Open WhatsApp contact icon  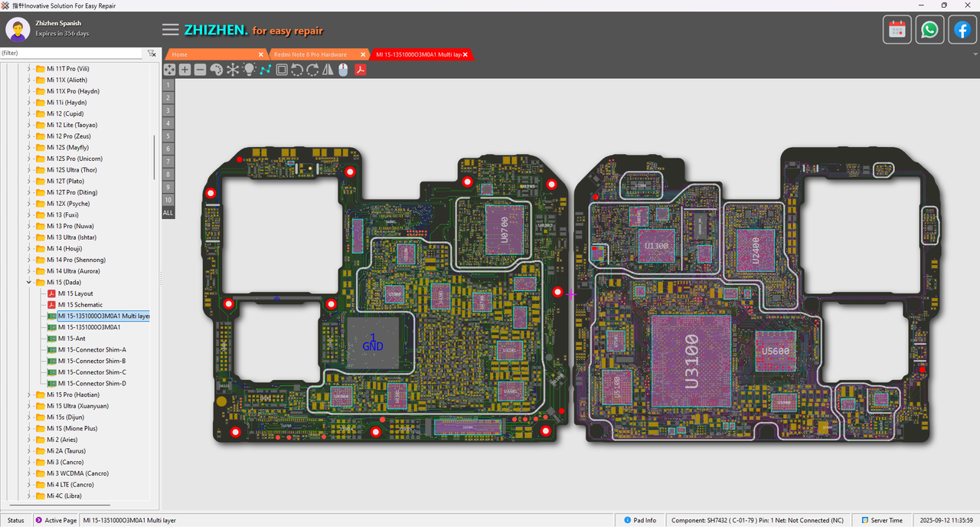(929, 30)
